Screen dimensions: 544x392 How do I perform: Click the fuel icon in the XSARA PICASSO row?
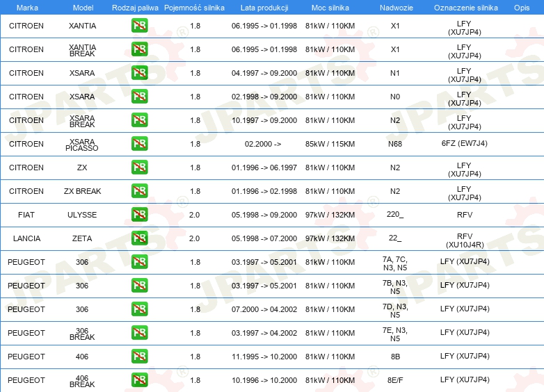click(139, 143)
